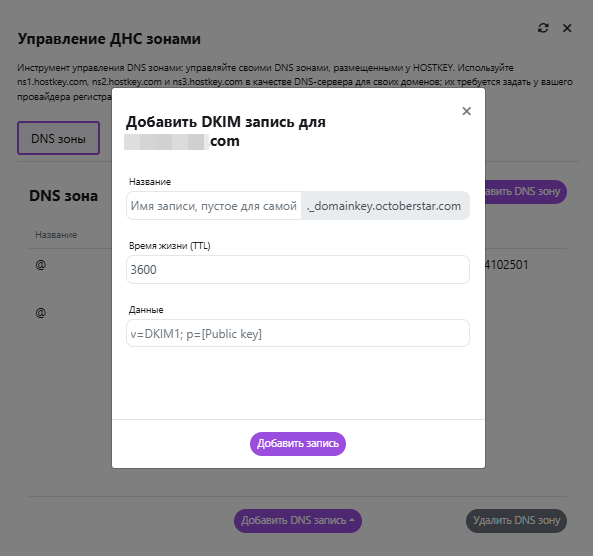Close the DKIM record dialog
The width and height of the screenshot is (593, 556).
[467, 111]
